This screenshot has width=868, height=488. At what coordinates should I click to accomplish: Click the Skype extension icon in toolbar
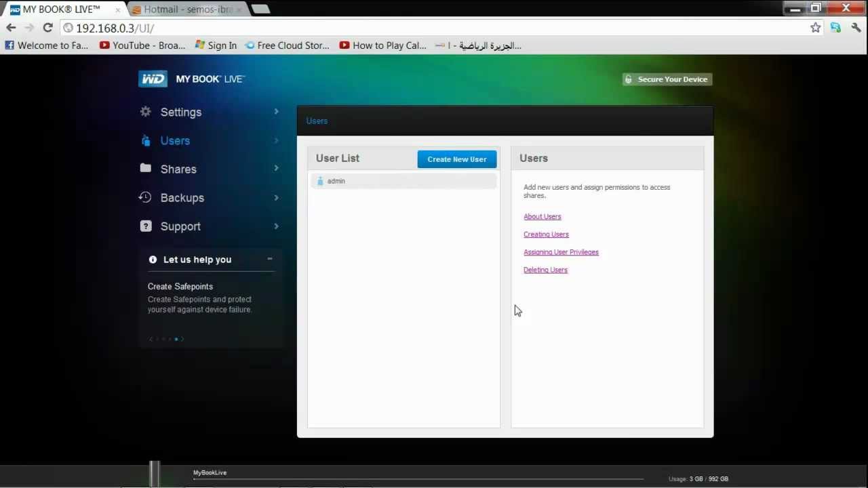point(835,28)
